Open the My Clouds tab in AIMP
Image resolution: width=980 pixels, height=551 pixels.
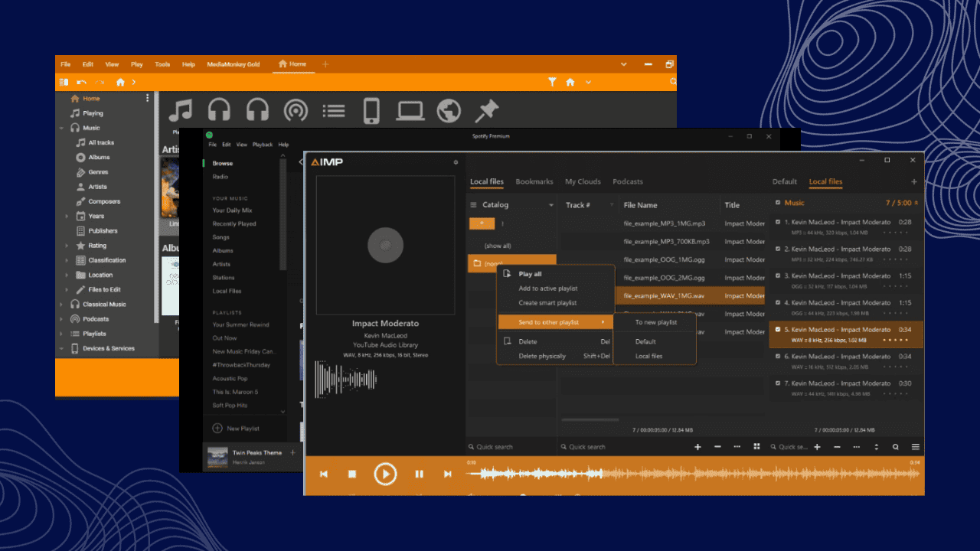(x=583, y=181)
